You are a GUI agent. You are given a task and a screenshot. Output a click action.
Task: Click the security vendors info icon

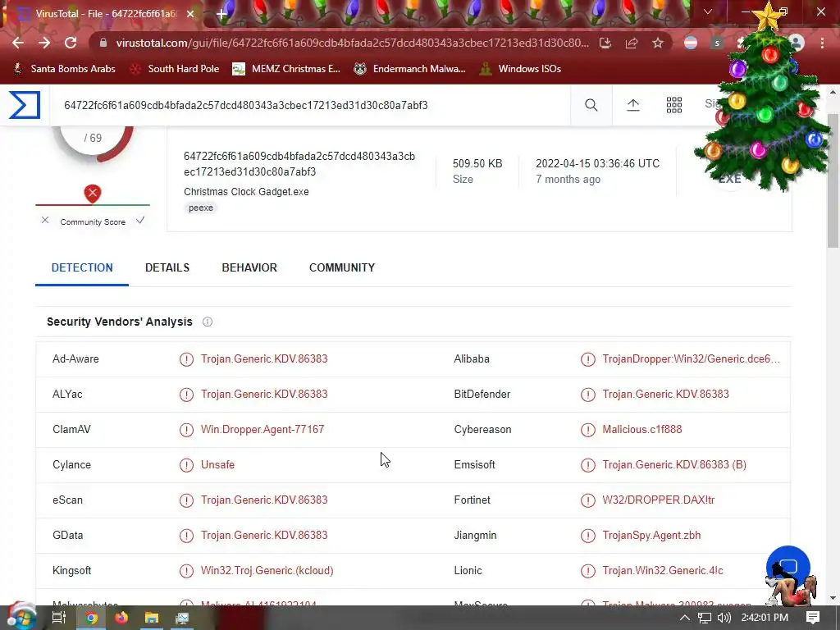pos(208,322)
